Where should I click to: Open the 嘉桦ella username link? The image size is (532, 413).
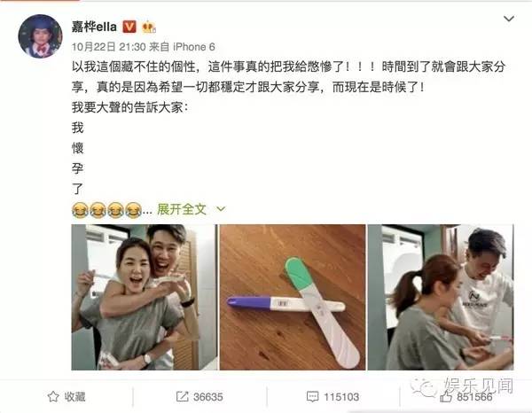[94, 27]
